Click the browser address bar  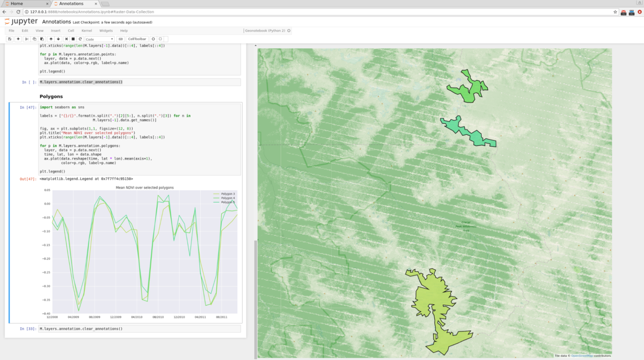pos(107,11)
